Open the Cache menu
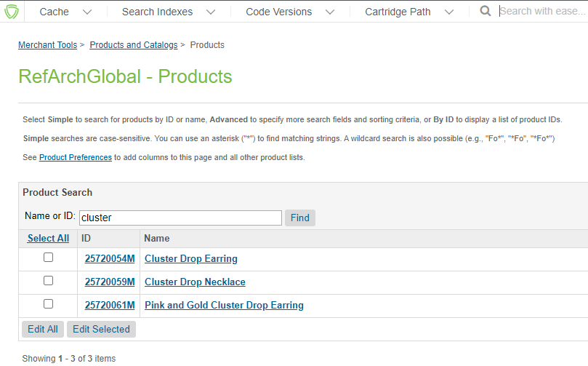The height and width of the screenshot is (366, 588). 54,12
